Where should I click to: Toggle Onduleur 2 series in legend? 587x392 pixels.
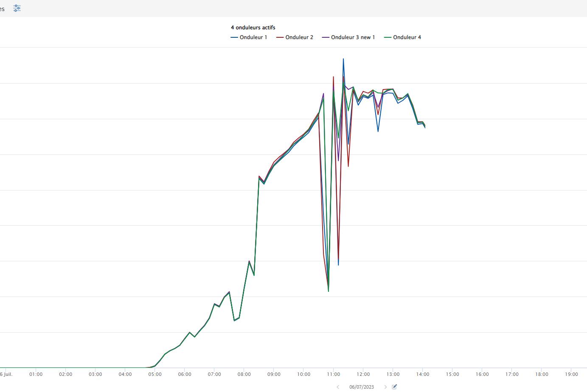[x=295, y=37]
